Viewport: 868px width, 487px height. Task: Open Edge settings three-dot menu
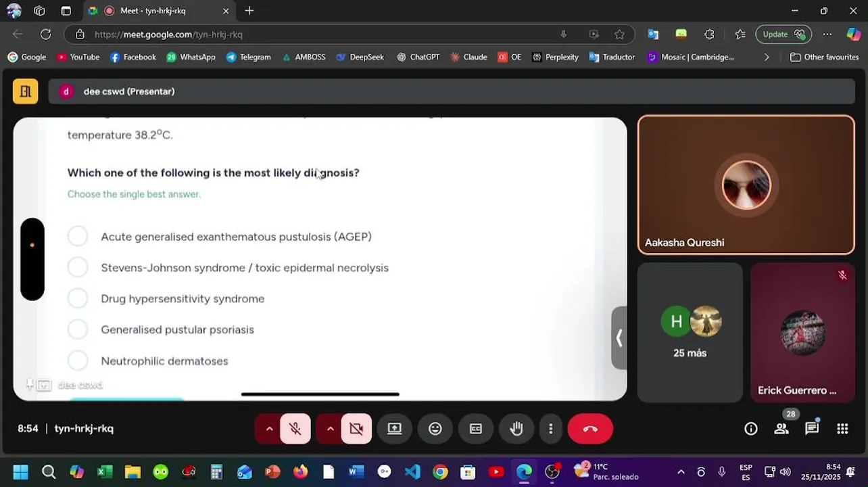click(827, 34)
